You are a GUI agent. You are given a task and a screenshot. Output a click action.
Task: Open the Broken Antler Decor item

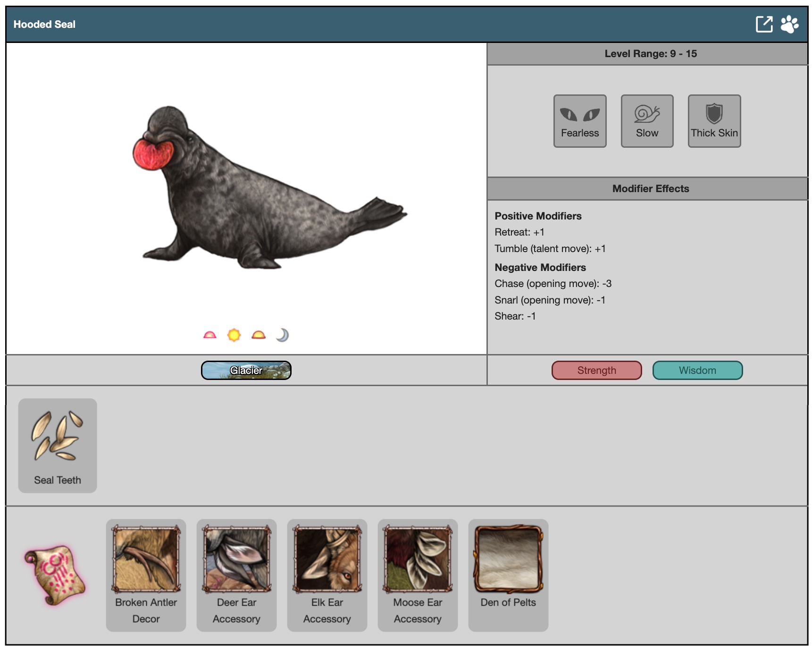pos(146,575)
